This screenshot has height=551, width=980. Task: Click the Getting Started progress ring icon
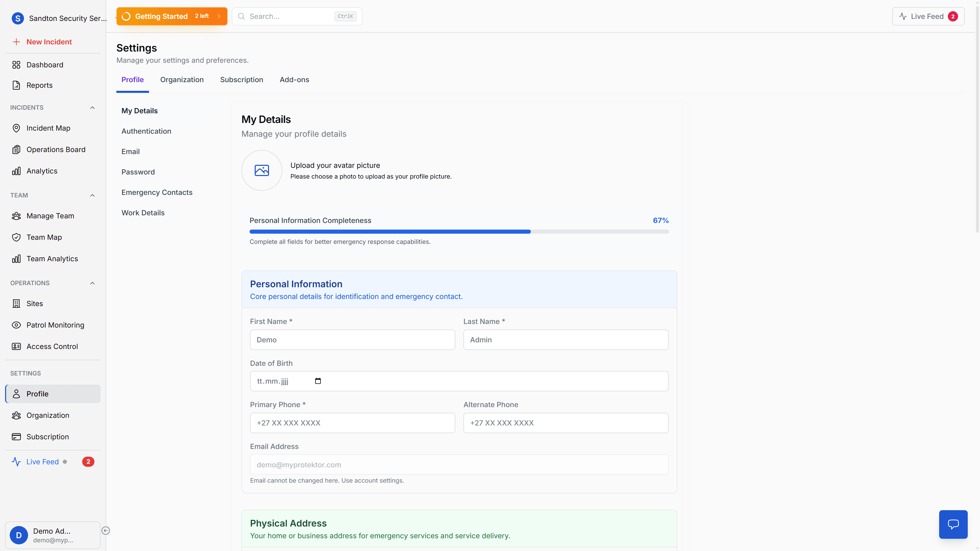click(x=126, y=16)
